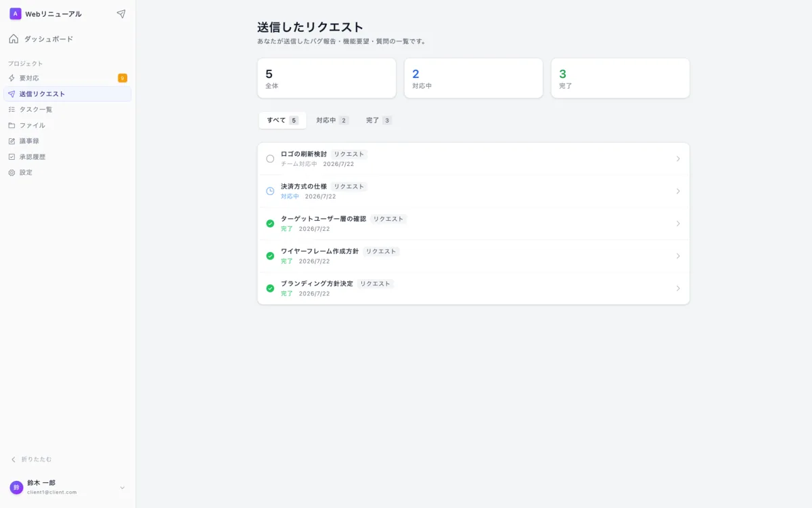Open the ロゴの刷新検討 request title
This screenshot has height=508, width=812.
coord(304,154)
